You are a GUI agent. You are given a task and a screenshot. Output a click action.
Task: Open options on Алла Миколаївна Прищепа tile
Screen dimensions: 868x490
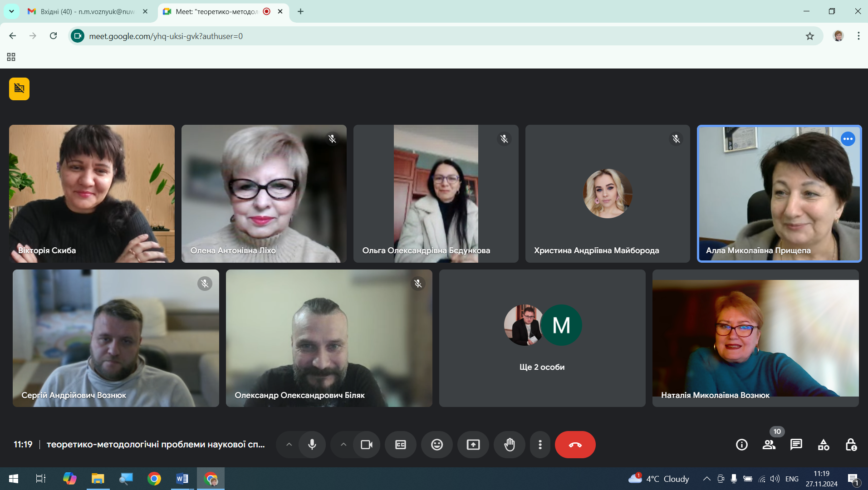click(x=848, y=139)
